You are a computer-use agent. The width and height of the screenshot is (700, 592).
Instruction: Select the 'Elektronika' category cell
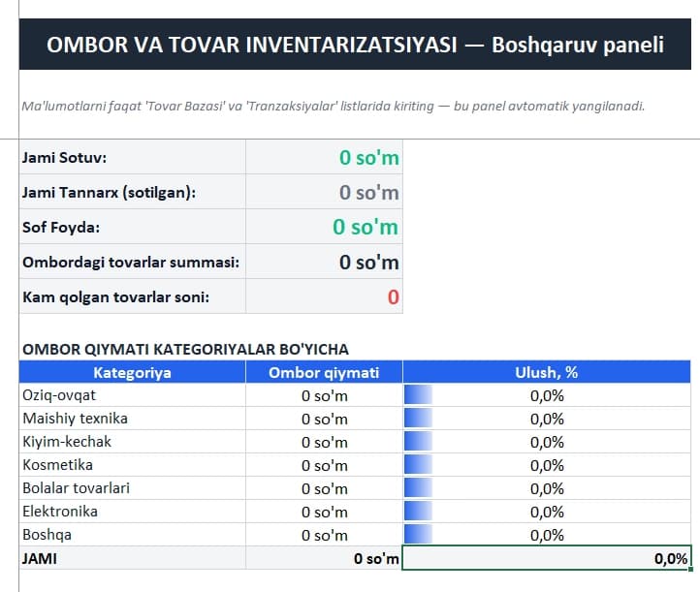click(x=133, y=512)
